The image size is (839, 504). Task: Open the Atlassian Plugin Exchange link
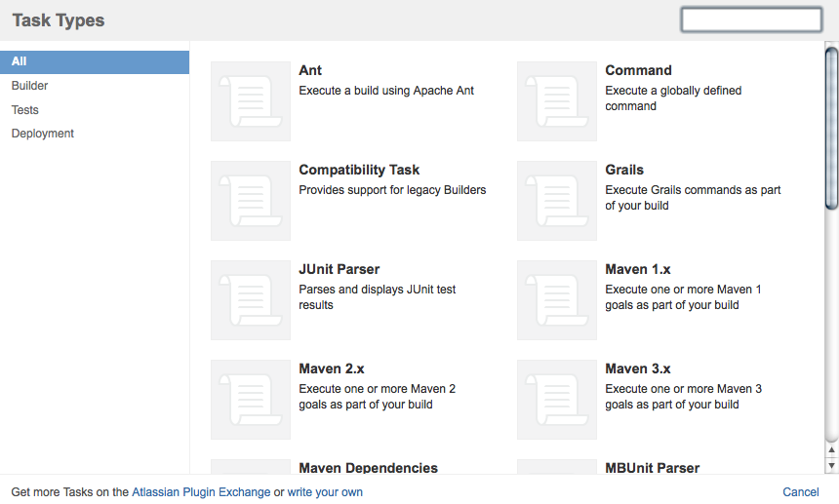(x=201, y=492)
